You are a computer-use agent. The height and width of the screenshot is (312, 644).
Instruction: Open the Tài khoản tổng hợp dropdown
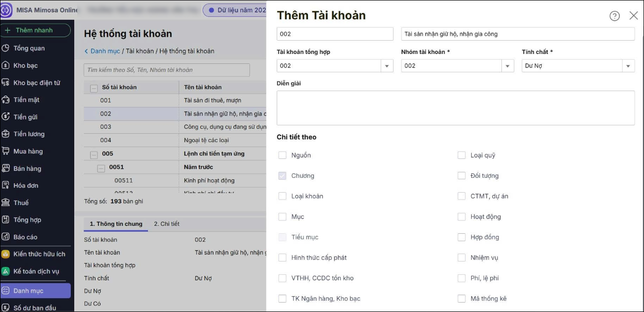(387, 66)
